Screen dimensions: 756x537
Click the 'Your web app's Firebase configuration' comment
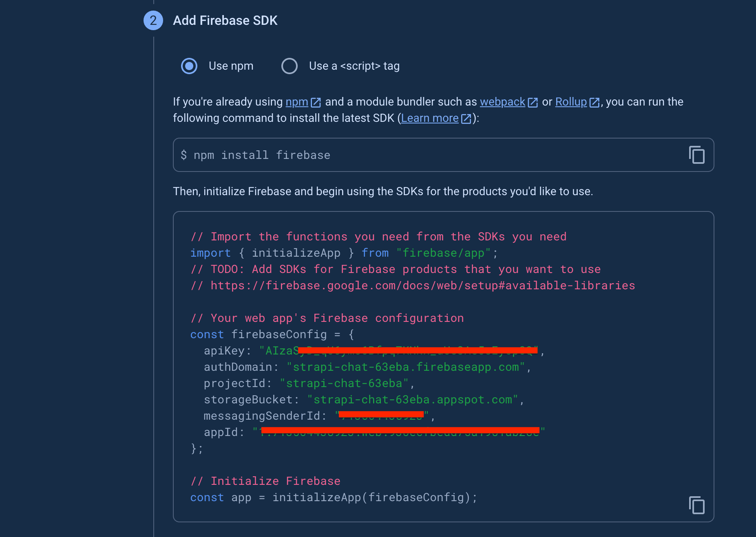tap(327, 318)
